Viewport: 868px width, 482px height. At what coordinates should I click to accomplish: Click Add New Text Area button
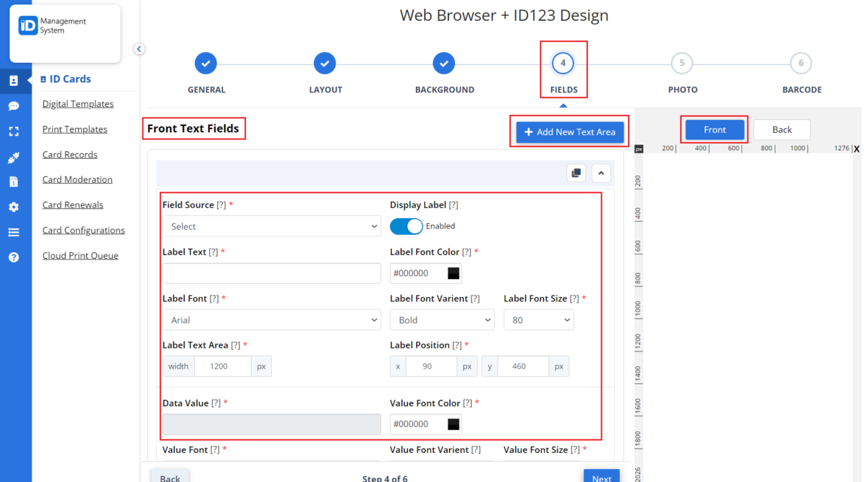click(570, 132)
